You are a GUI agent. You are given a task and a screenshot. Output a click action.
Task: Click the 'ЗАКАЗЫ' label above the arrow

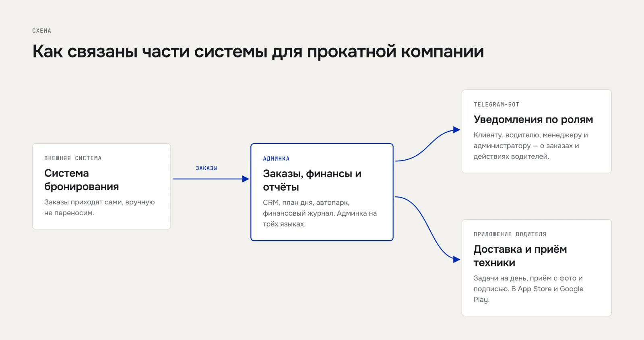(206, 168)
